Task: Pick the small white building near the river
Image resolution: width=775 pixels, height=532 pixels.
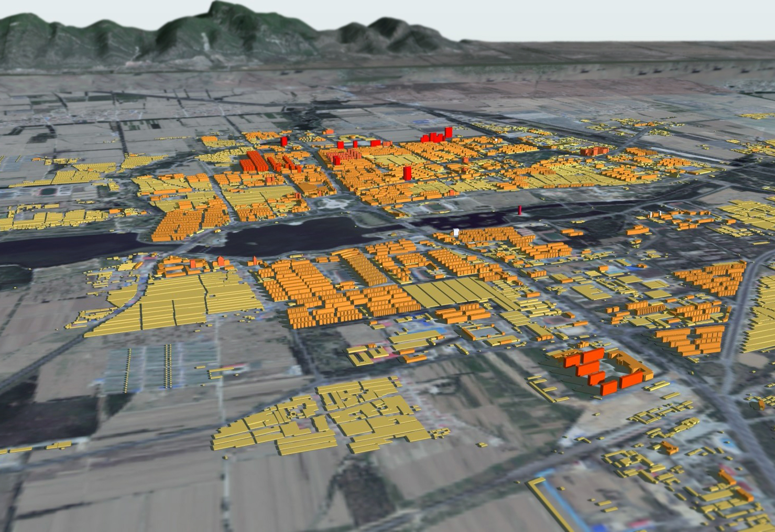Action: click(456, 232)
